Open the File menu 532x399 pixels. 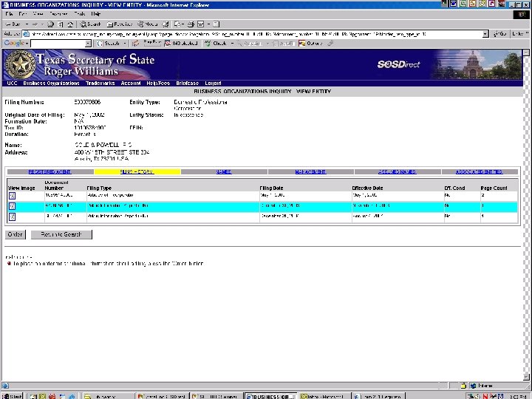(x=9, y=14)
